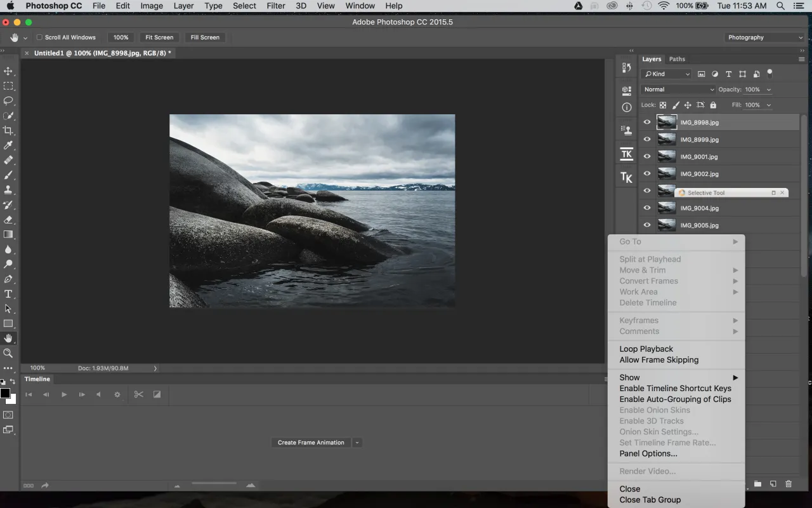Click the IMG_9004.jpg layer thumbnail
This screenshot has width=812, height=508.
point(667,208)
